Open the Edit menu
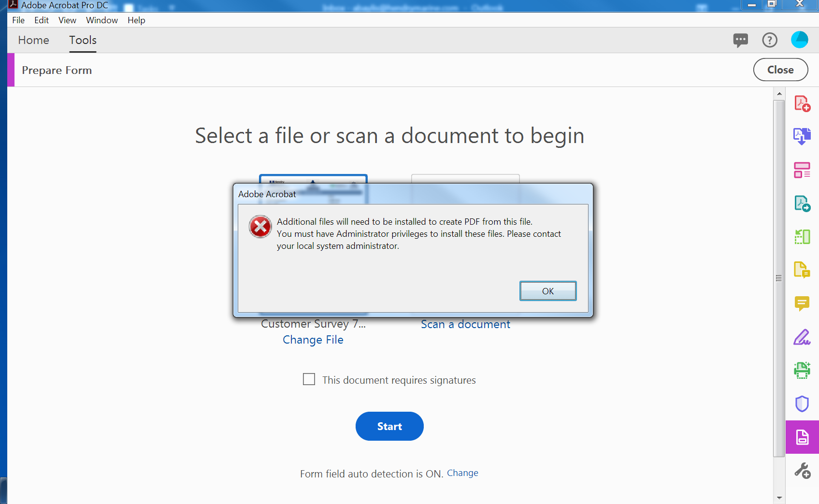This screenshot has width=819, height=504. pos(41,20)
